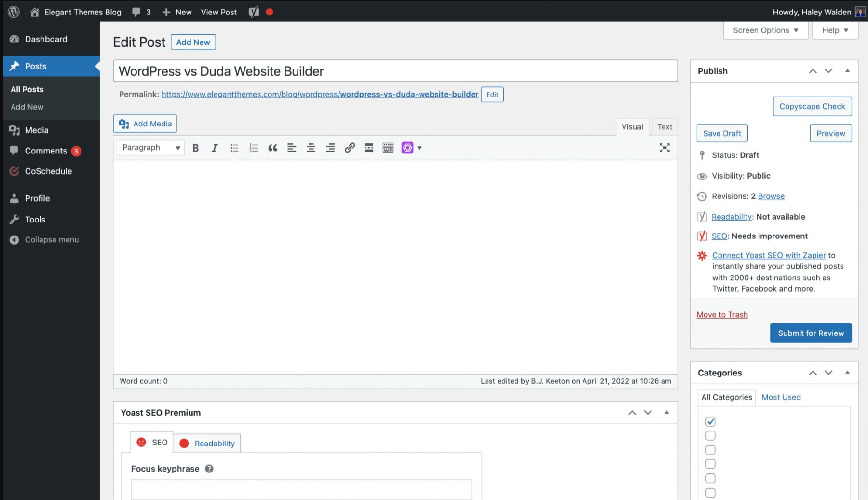This screenshot has height=500, width=868.
Task: Open Connect Yoast SEO with Zapier link
Action: coord(769,255)
